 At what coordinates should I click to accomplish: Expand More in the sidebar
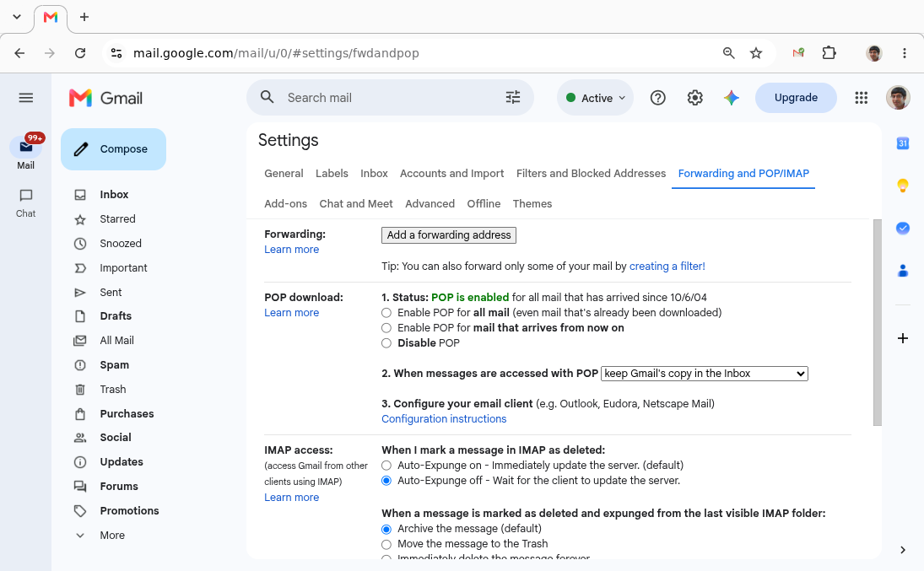(x=112, y=535)
